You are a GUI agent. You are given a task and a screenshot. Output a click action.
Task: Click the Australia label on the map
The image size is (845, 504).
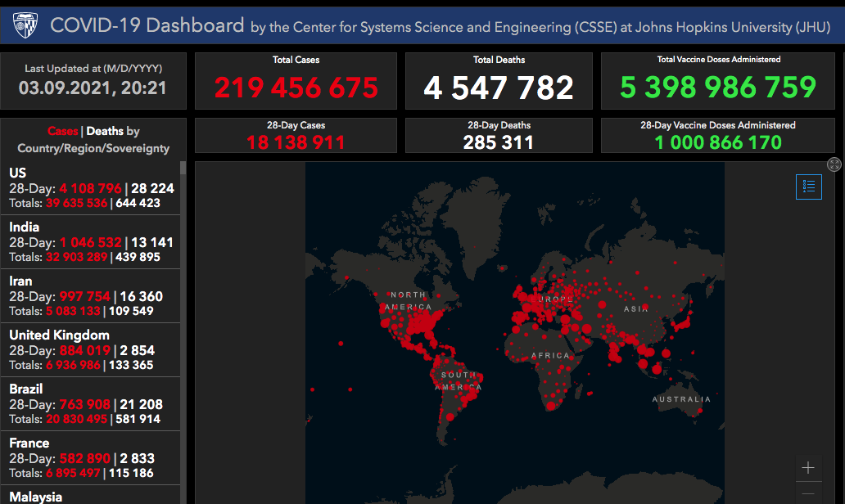pos(681,399)
